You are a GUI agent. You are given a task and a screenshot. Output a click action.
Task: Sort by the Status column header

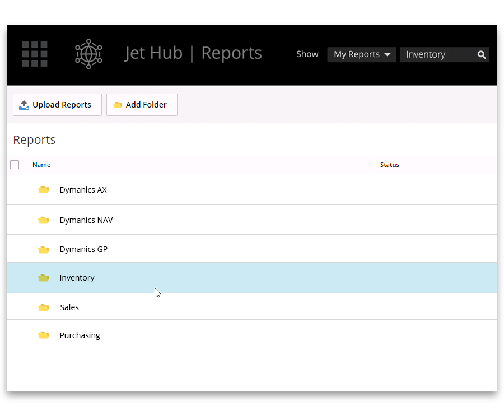[x=390, y=165]
